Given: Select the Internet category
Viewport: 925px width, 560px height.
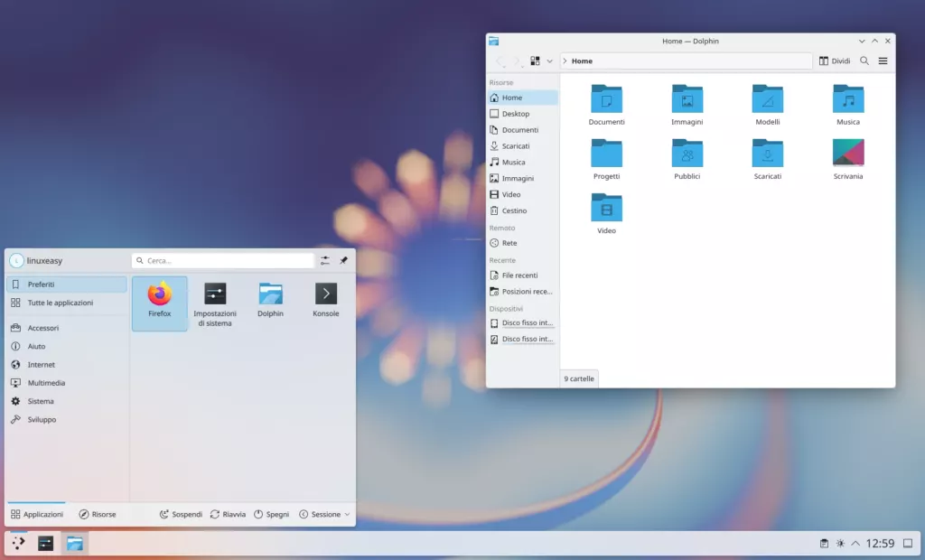Looking at the screenshot, I should 67,364.
